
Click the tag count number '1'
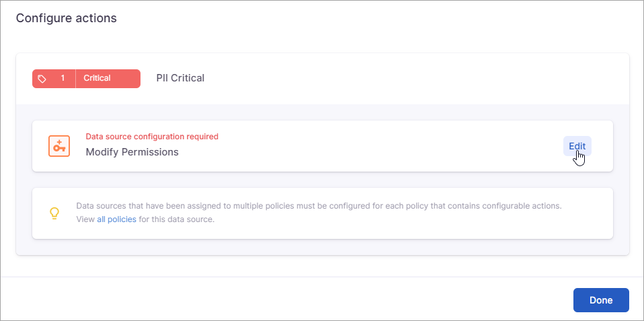[x=63, y=79]
